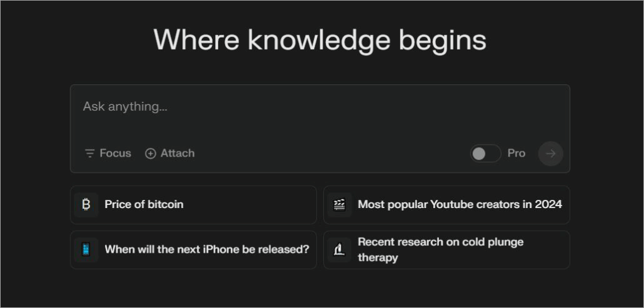Image resolution: width=644 pixels, height=308 pixels.
Task: Click empty space inside the Price of bitcoin card
Action: tap(252, 204)
